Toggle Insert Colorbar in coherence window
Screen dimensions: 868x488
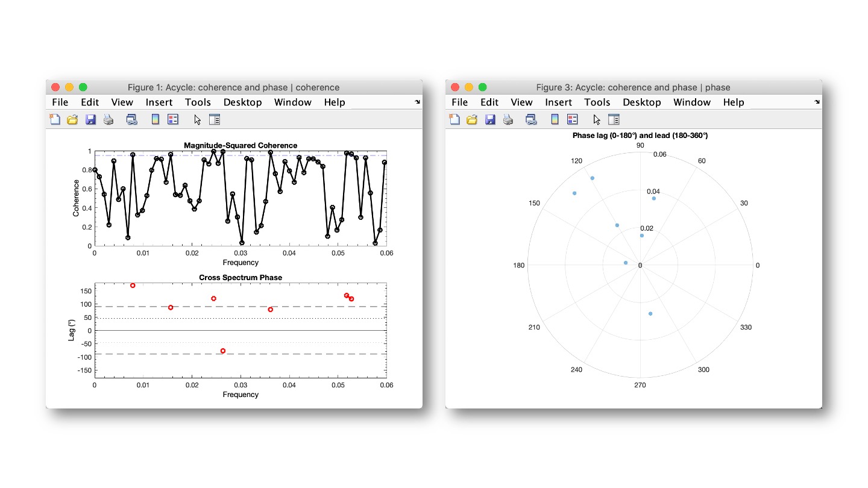[155, 119]
